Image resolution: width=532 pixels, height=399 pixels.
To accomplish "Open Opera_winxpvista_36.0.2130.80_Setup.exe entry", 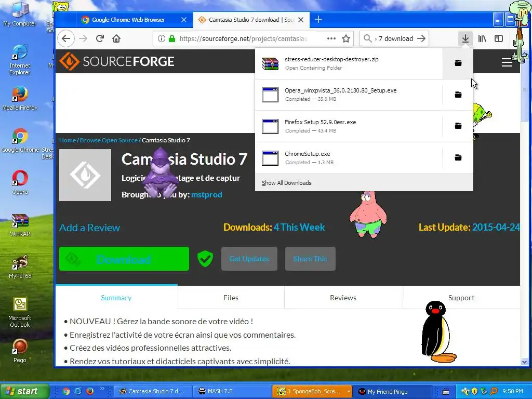I will point(349,95).
